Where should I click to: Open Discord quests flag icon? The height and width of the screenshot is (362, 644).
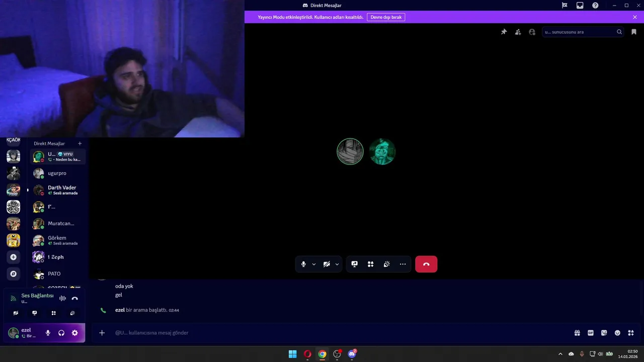(x=565, y=5)
